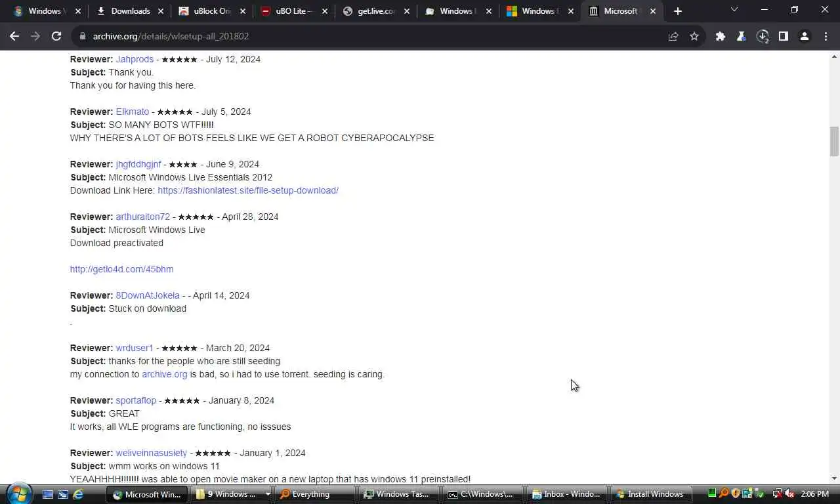Expand the 9 Windows taskbar group arrow
This screenshot has height=504, width=840.
point(268,494)
